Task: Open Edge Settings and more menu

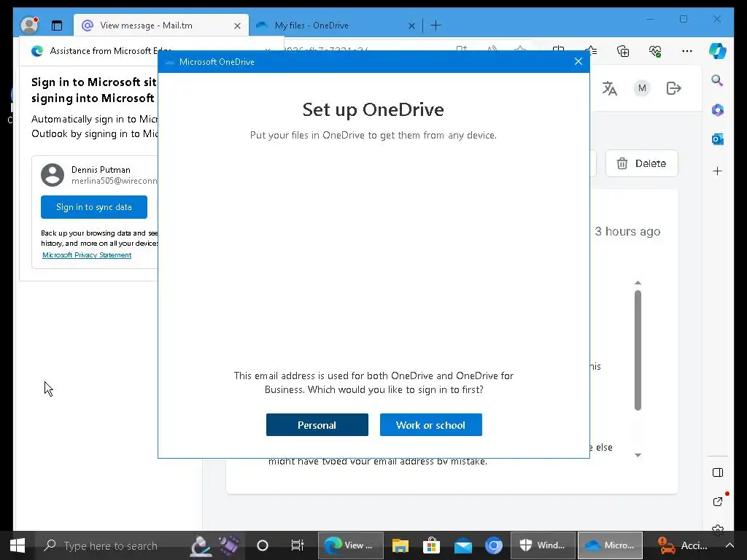Action: [x=687, y=51]
